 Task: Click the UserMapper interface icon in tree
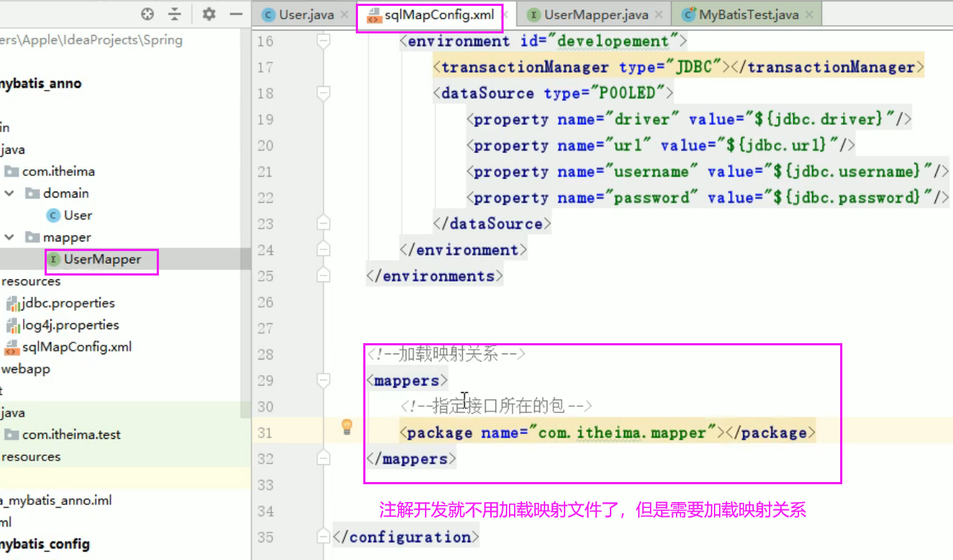point(53,259)
